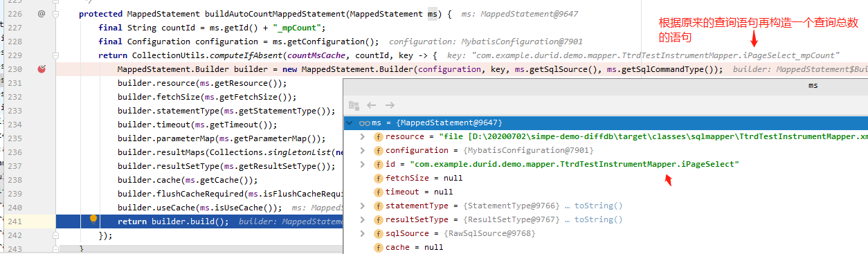
Task: Expand the resultSetType field node
Action: (363, 219)
